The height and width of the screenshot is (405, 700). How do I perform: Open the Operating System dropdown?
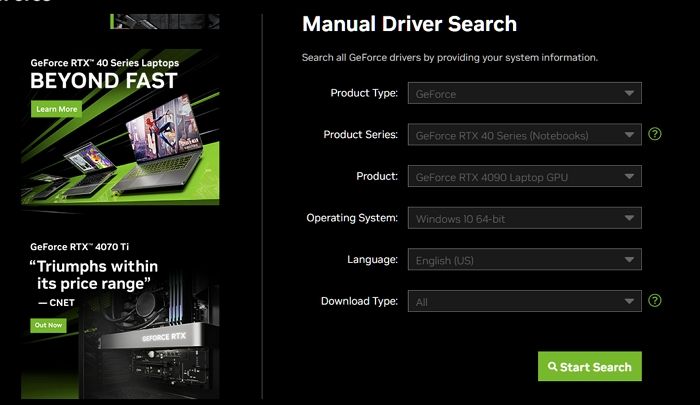(x=525, y=218)
